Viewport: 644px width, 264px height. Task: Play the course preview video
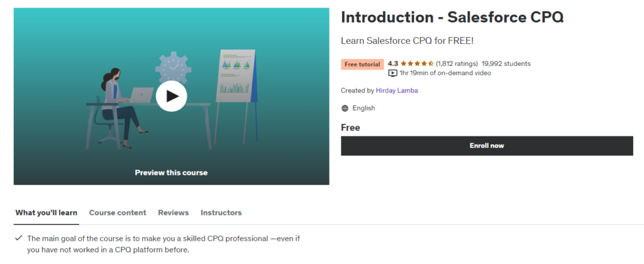[171, 96]
